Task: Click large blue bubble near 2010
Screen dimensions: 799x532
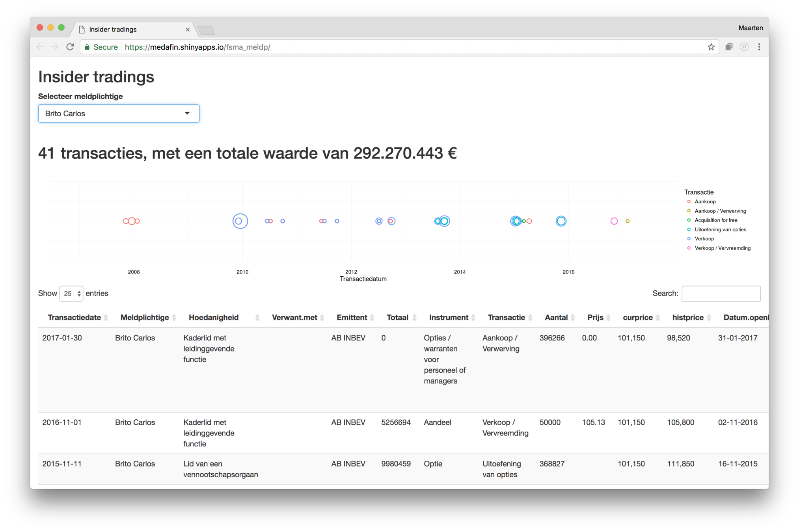Action: (x=240, y=221)
